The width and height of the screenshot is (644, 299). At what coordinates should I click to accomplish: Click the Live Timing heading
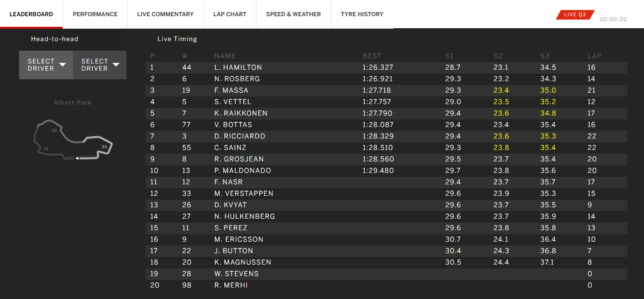coord(176,39)
